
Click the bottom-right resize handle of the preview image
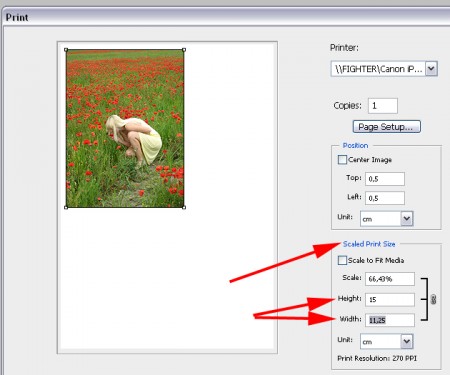(184, 207)
